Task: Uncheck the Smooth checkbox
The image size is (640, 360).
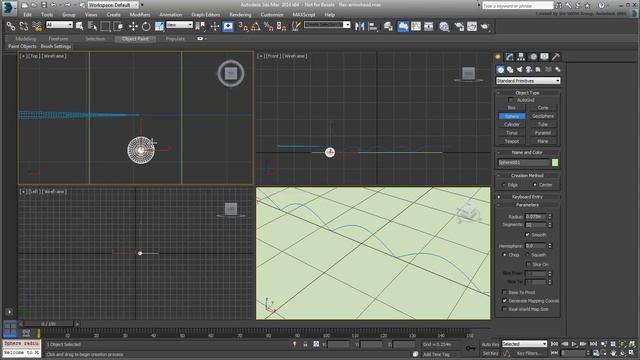Action: (527, 235)
